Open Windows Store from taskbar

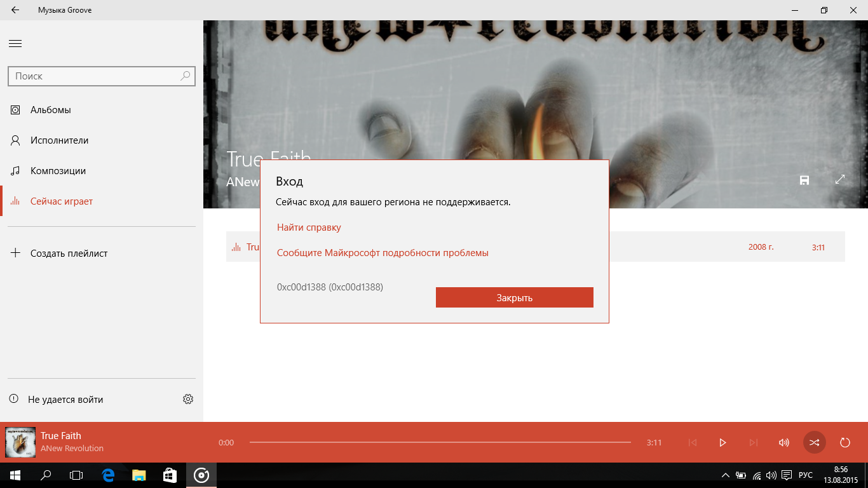coord(170,475)
